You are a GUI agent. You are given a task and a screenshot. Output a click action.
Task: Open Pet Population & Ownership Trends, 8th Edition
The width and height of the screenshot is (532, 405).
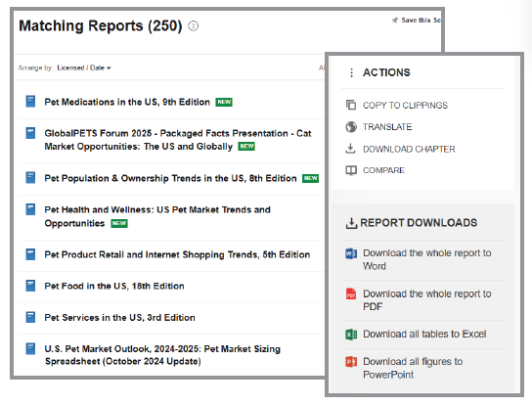click(170, 178)
